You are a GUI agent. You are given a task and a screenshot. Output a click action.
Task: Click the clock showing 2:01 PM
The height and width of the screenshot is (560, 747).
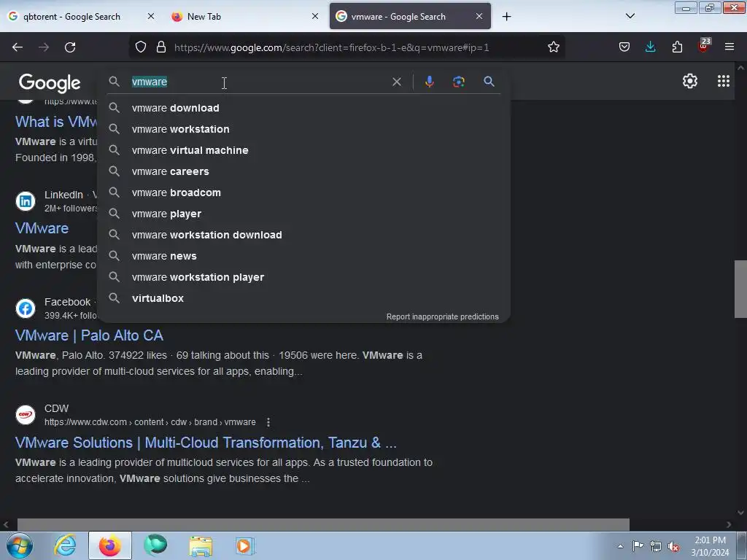tap(710, 540)
